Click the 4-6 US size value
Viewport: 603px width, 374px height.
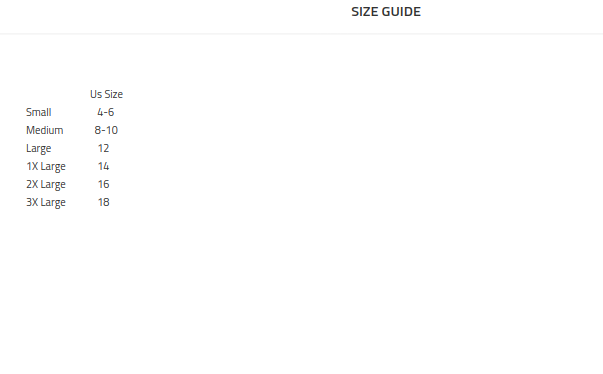pyautogui.click(x=106, y=112)
